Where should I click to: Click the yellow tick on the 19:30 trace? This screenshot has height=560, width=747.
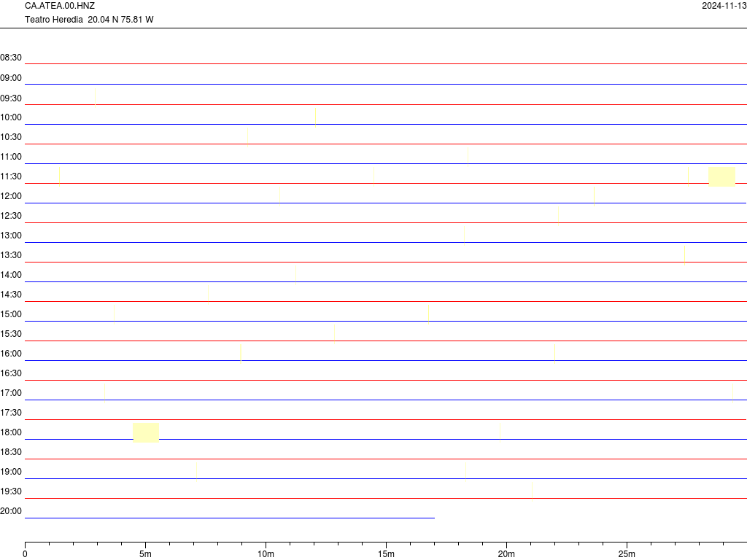532,492
